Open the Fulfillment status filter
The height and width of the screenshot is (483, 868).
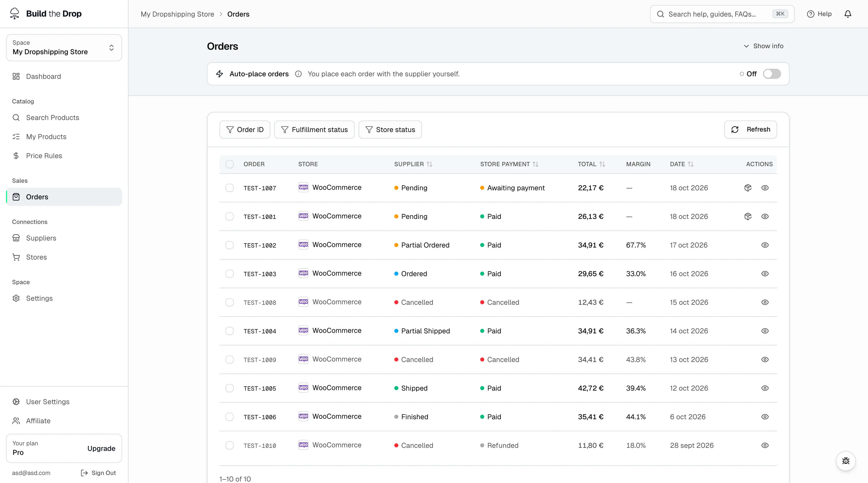(314, 129)
